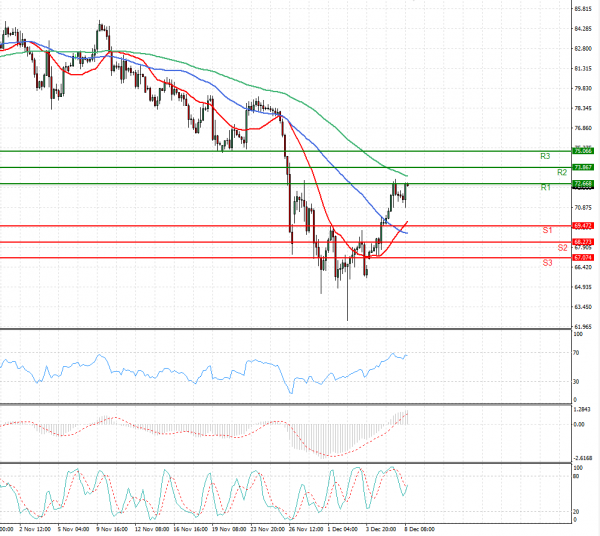Viewport: 600px width, 536px height.
Task: Click the 76.860 price axis value
Action: tap(583, 128)
